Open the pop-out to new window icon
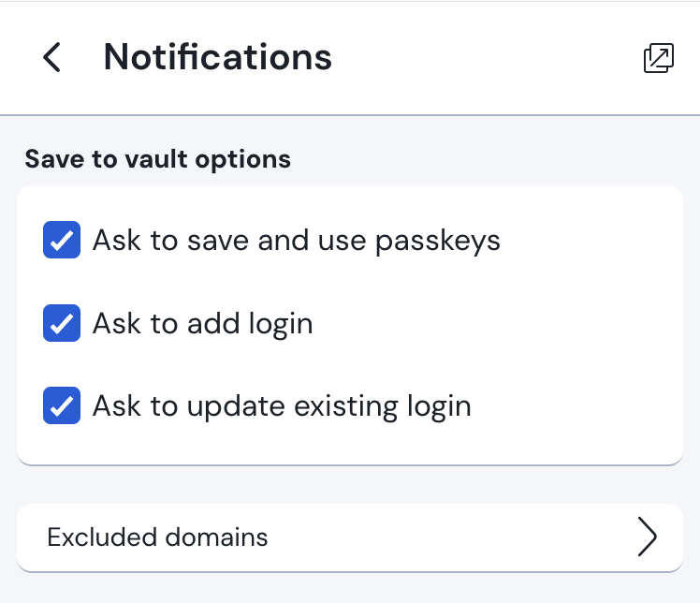Viewport: 700px width, 603px height. coord(659,58)
